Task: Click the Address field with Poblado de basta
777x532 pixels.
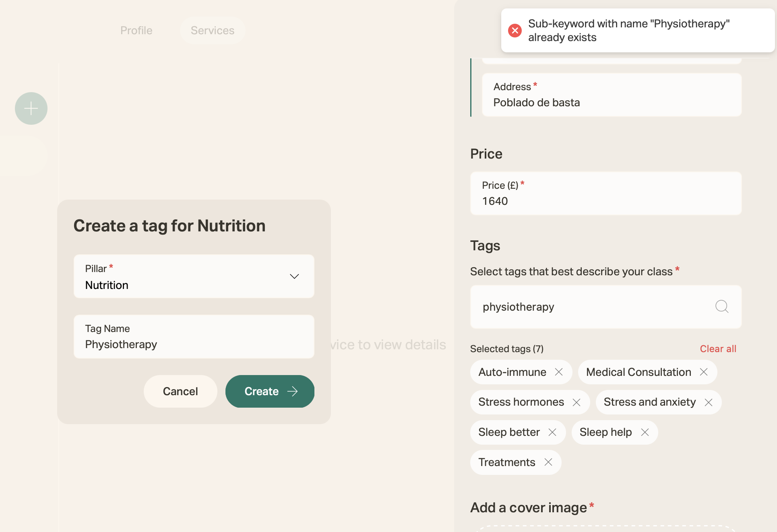Action: [612, 95]
